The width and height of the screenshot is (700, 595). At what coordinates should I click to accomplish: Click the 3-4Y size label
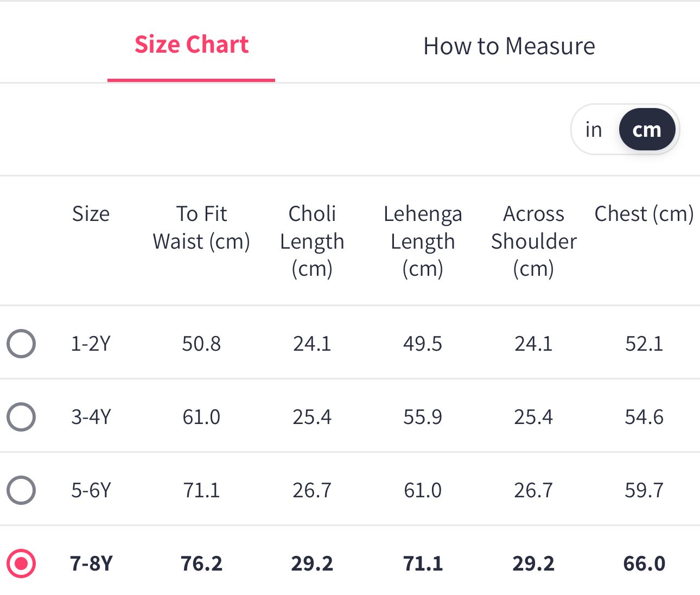tap(91, 417)
